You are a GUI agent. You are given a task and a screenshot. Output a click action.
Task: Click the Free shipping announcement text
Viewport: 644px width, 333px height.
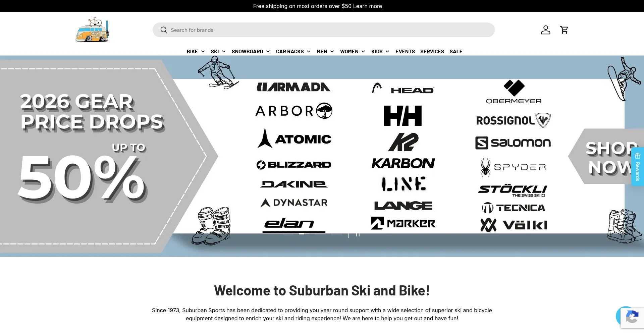[x=302, y=6]
